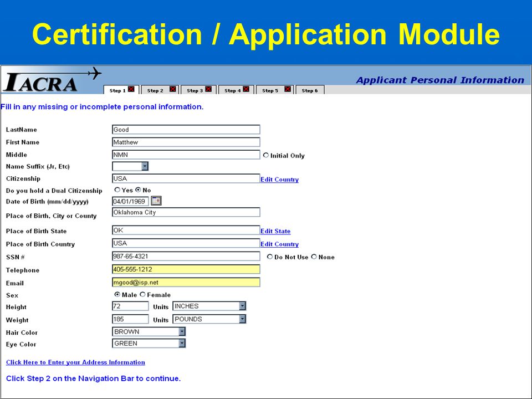Choose No for Dual Citizenship
Image resolution: width=532 pixels, height=399 pixels.
[x=138, y=190]
